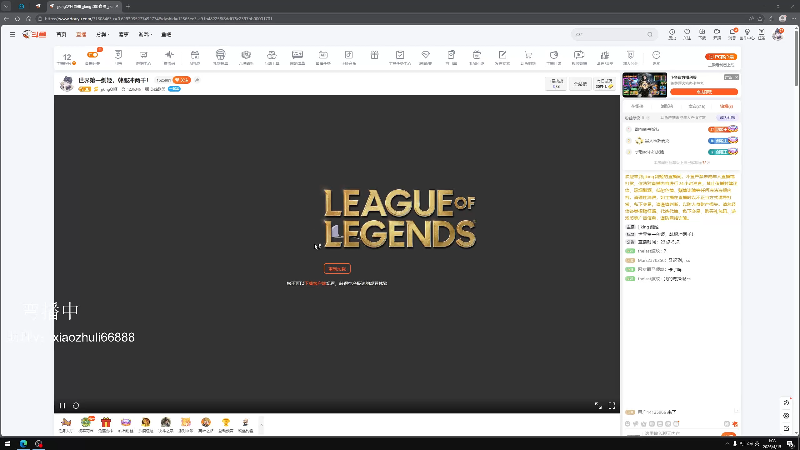Expand the fifth header menu with the arrow
The width and height of the screenshot is (800, 450).
(145, 34)
